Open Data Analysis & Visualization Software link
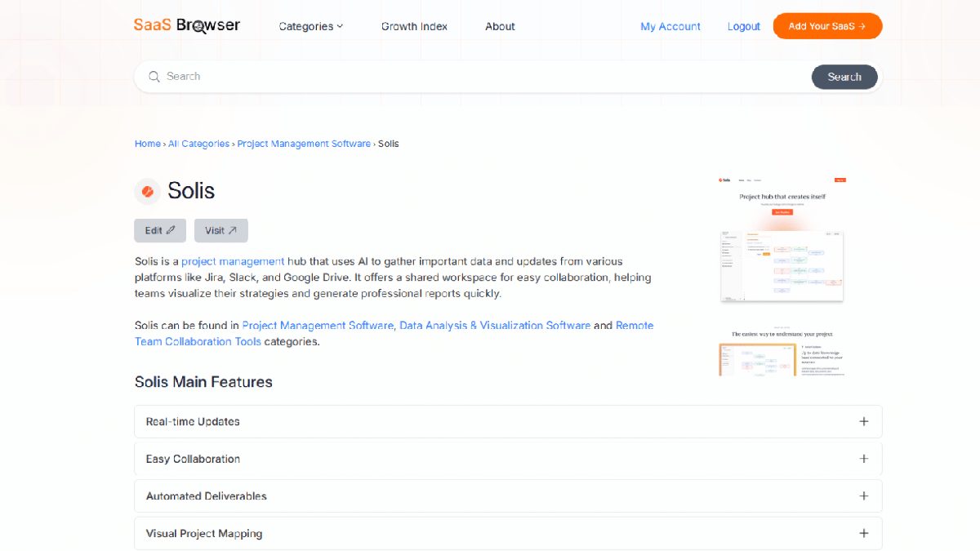Image resolution: width=980 pixels, height=551 pixels. tap(495, 326)
